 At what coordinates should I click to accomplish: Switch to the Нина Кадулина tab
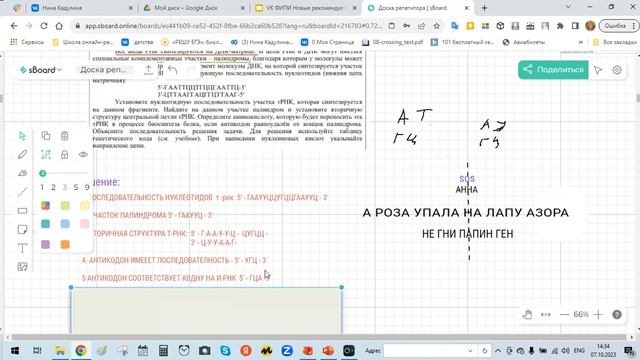click(x=82, y=8)
